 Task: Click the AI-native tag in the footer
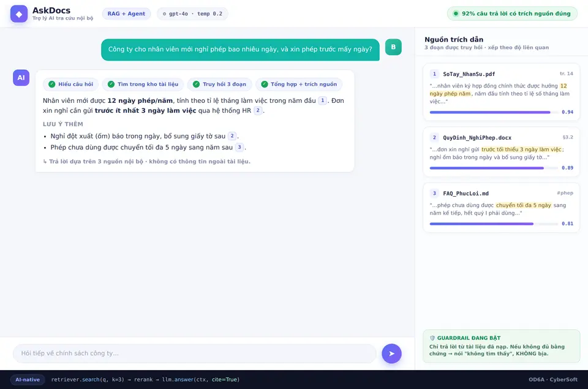click(28, 380)
